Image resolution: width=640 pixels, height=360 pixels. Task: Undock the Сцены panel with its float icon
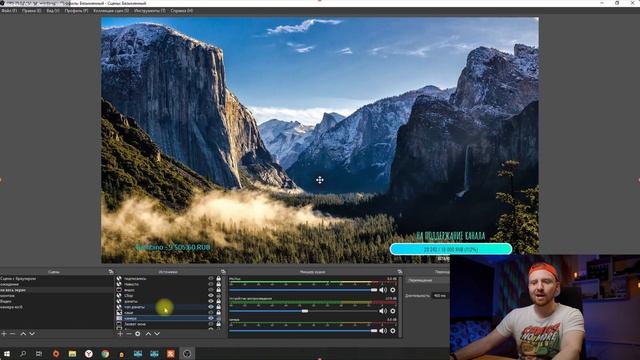(111, 271)
